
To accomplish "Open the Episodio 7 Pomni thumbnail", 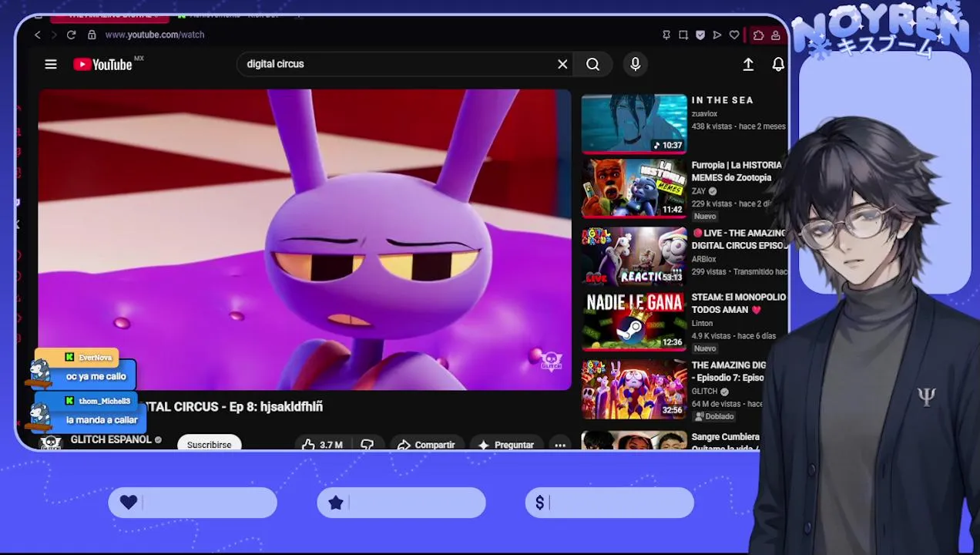I will tap(634, 388).
